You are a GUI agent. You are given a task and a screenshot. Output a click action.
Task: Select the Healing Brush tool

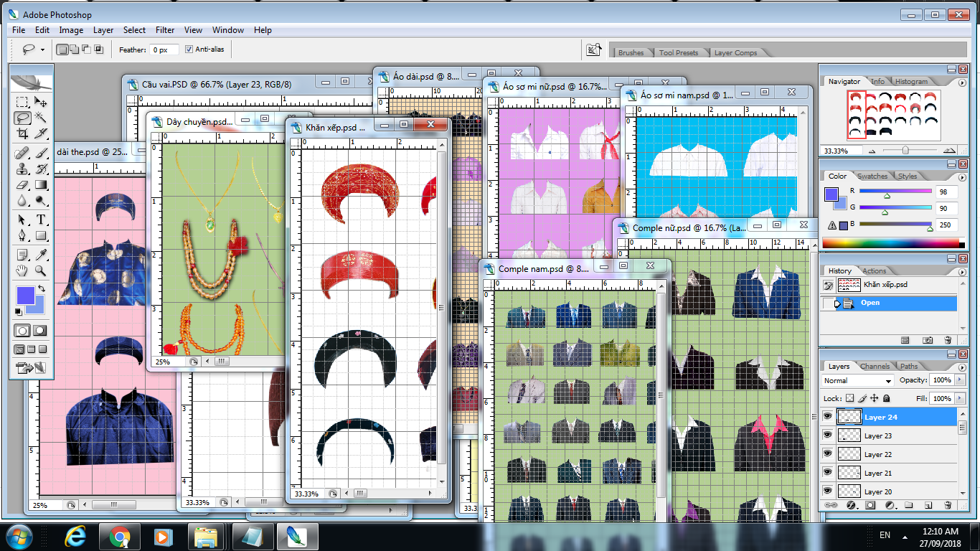(22, 153)
